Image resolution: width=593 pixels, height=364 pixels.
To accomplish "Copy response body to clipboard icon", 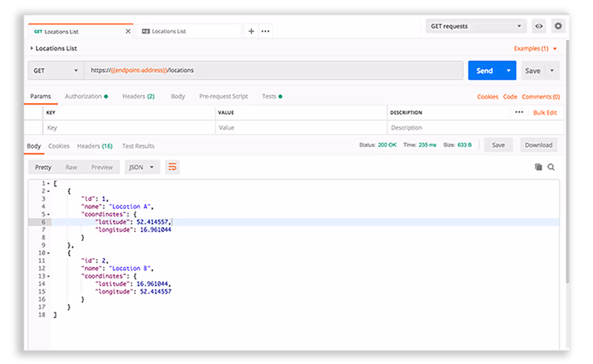I will (538, 167).
